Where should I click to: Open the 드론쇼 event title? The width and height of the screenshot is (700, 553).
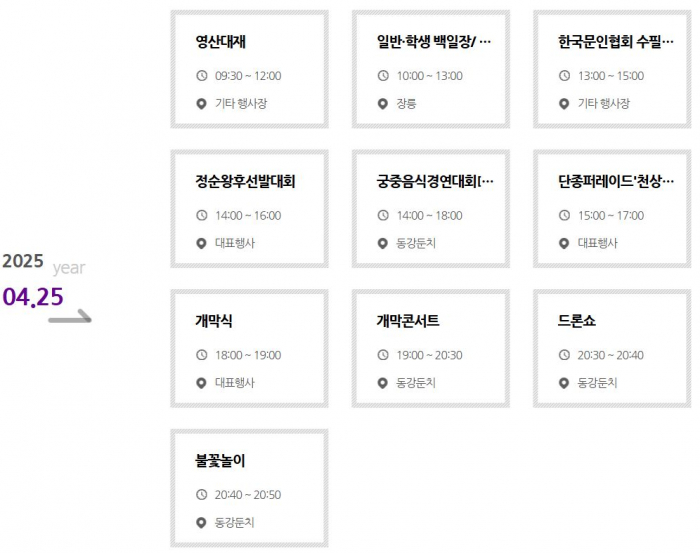tap(577, 321)
